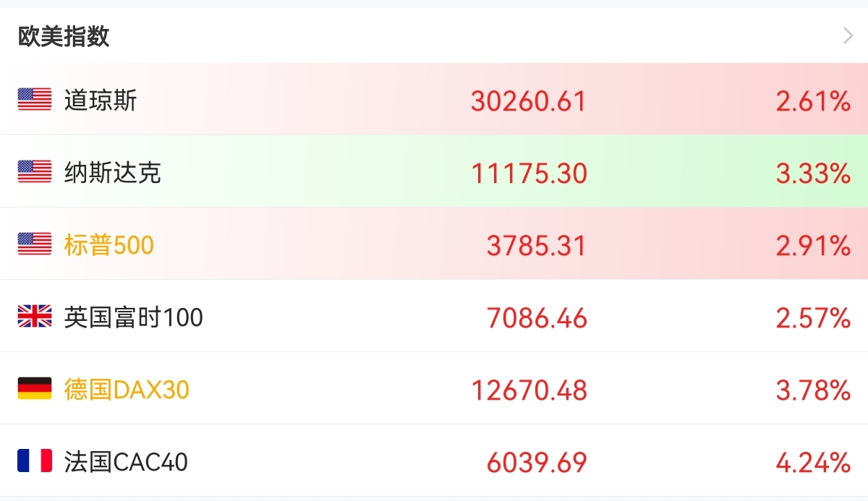Select the 法国CAC40 index name
This screenshot has width=868, height=501.
(x=126, y=462)
